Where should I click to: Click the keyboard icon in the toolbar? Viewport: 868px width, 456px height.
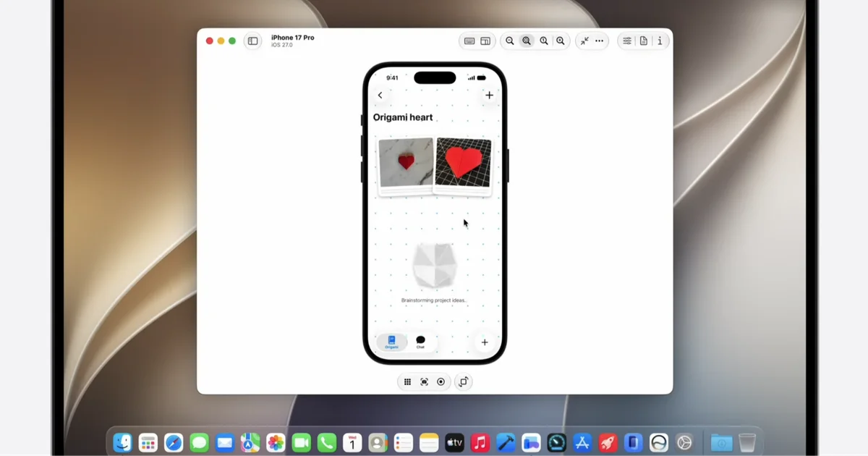(x=469, y=41)
